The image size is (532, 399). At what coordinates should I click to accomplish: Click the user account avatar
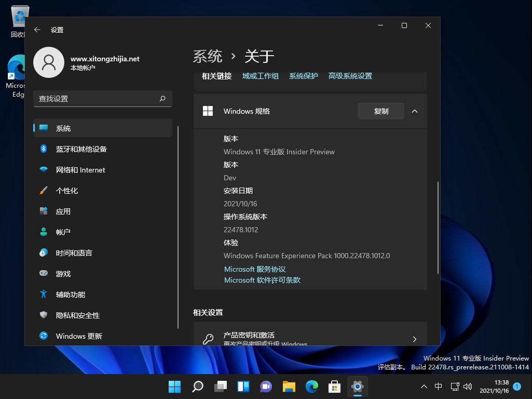(49, 62)
